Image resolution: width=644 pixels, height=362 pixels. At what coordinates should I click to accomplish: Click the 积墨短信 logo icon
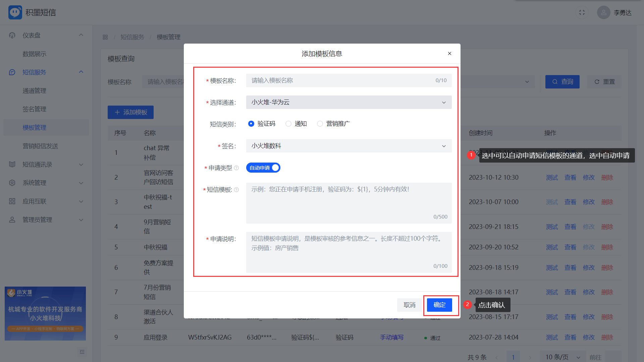15,12
